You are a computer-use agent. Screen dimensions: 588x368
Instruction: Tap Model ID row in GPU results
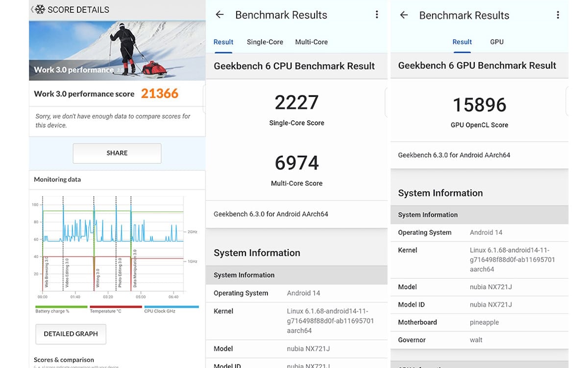(x=479, y=304)
